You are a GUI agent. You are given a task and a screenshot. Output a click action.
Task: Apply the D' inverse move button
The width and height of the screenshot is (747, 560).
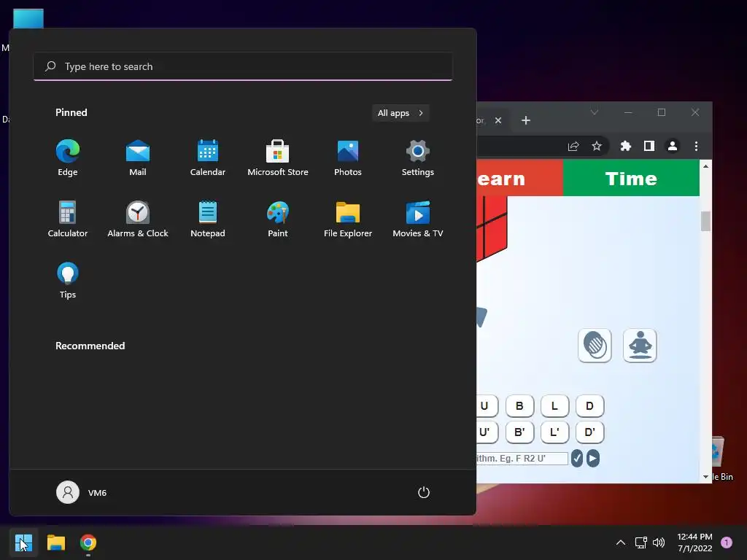tap(589, 432)
